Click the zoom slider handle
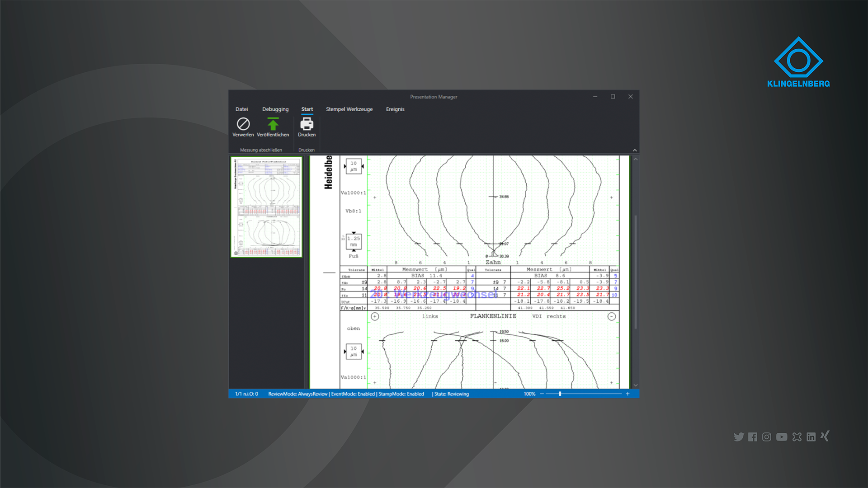 click(x=560, y=394)
